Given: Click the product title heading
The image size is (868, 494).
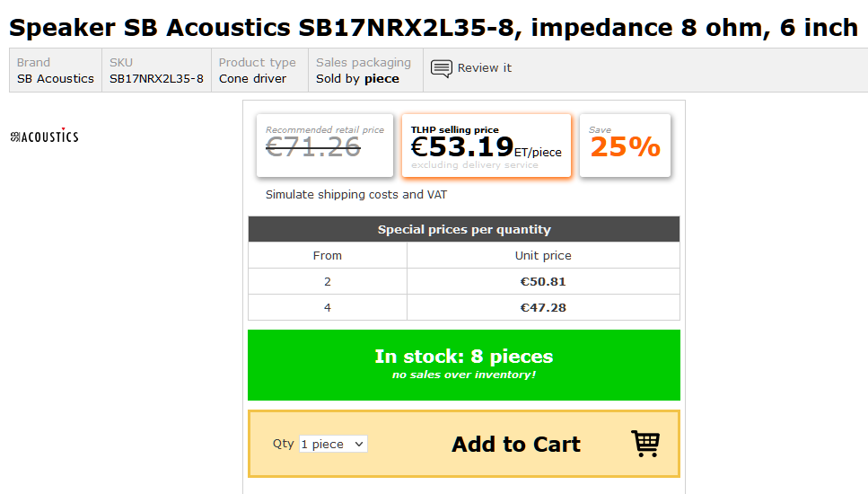Looking at the screenshot, I should point(434,27).
